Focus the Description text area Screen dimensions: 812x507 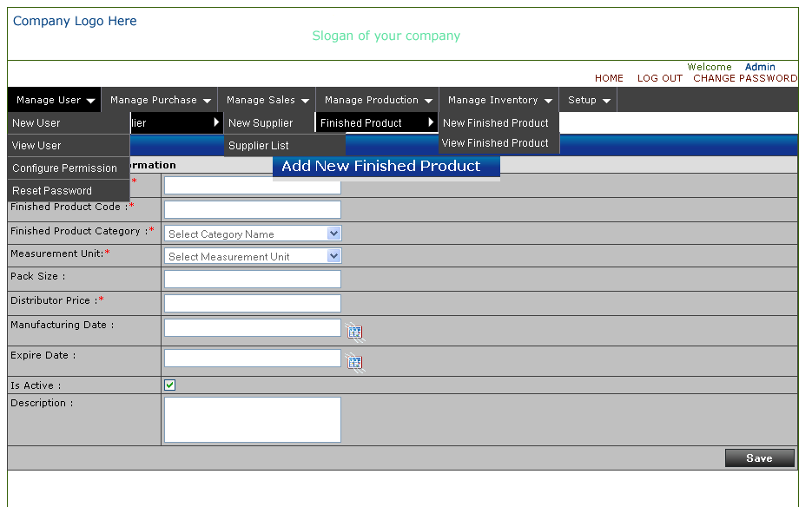[252, 419]
